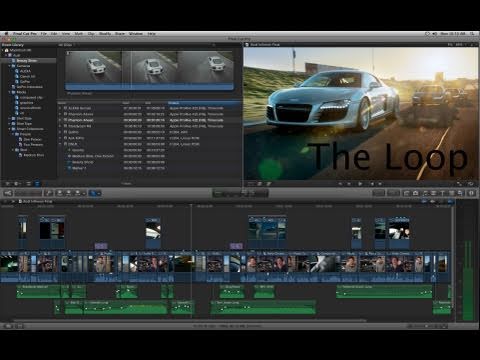Open the Modify menu

[105, 34]
